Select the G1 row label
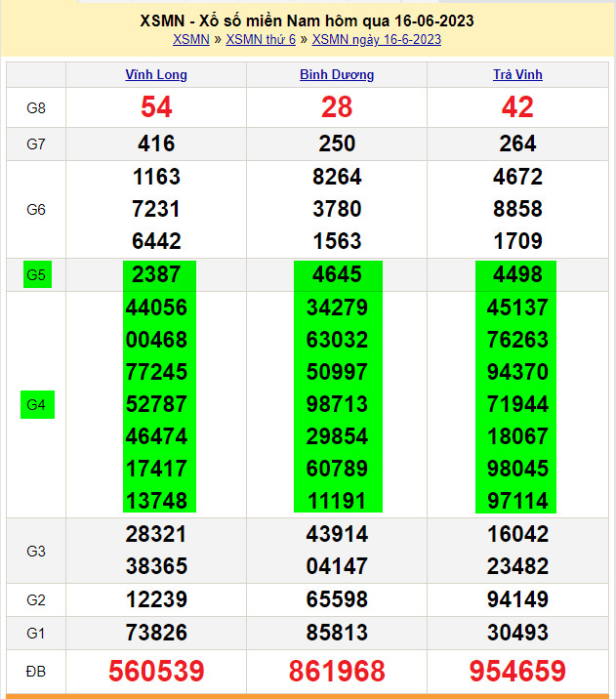Screen dimensions: 616x699 click(36, 633)
